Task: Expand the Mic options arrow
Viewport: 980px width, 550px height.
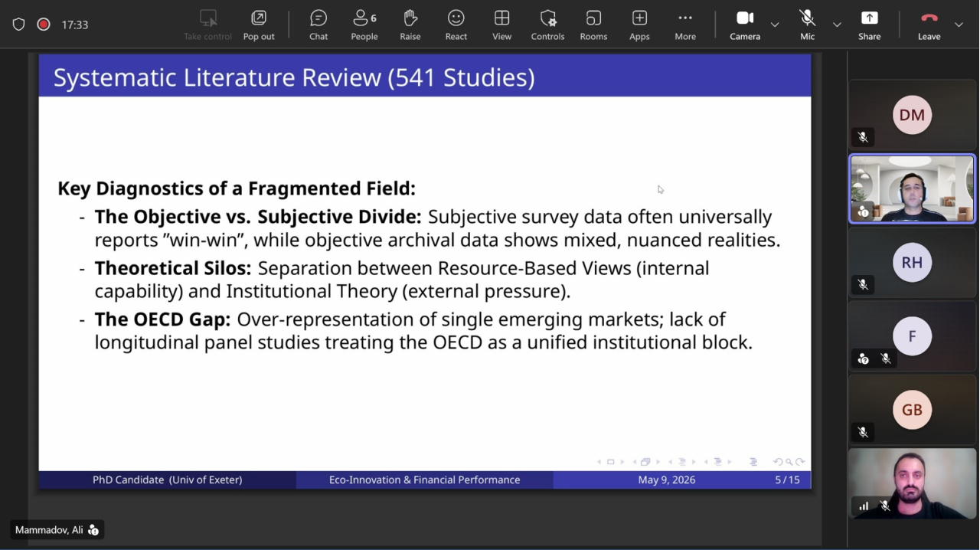Action: tap(837, 25)
